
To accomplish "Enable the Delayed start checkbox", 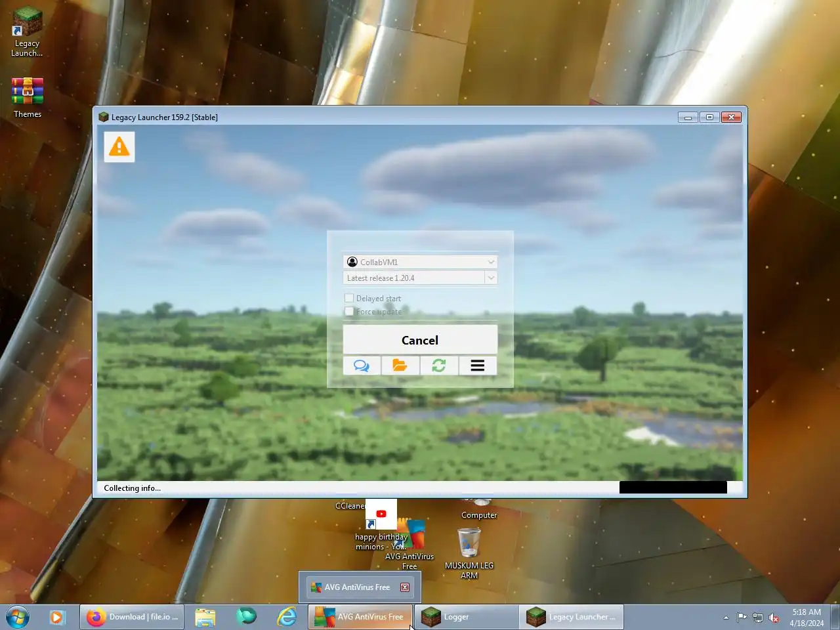I will click(x=349, y=298).
